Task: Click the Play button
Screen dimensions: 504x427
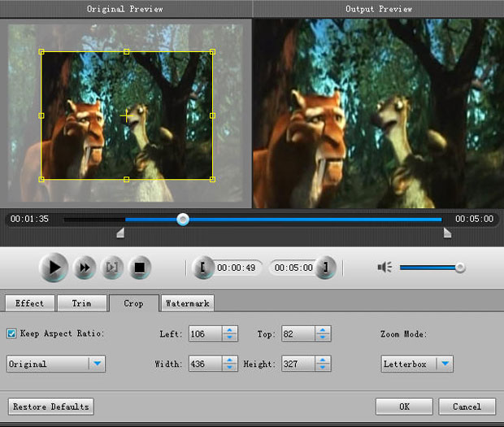Action: click(x=54, y=268)
